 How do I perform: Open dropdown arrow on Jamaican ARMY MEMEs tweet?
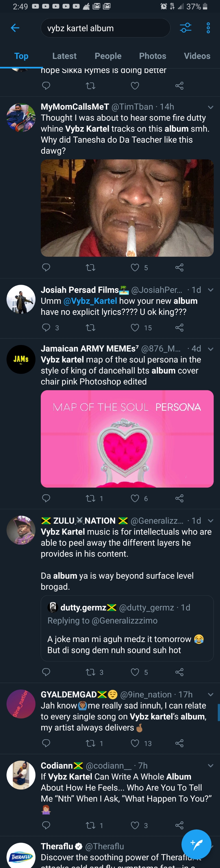tap(210, 349)
